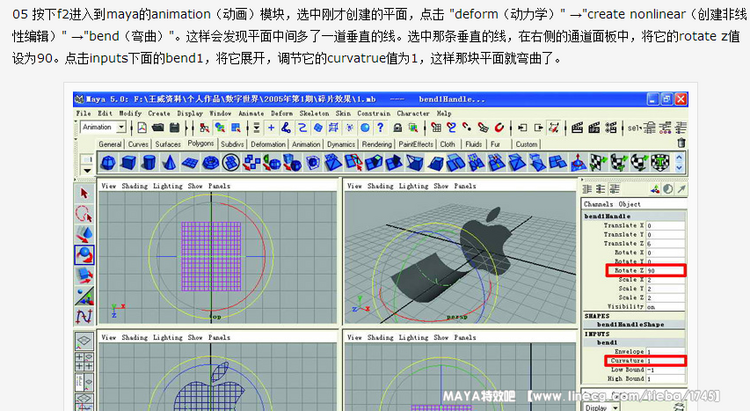
Task: Open Object menu in channel box
Action: pyautogui.click(x=629, y=204)
